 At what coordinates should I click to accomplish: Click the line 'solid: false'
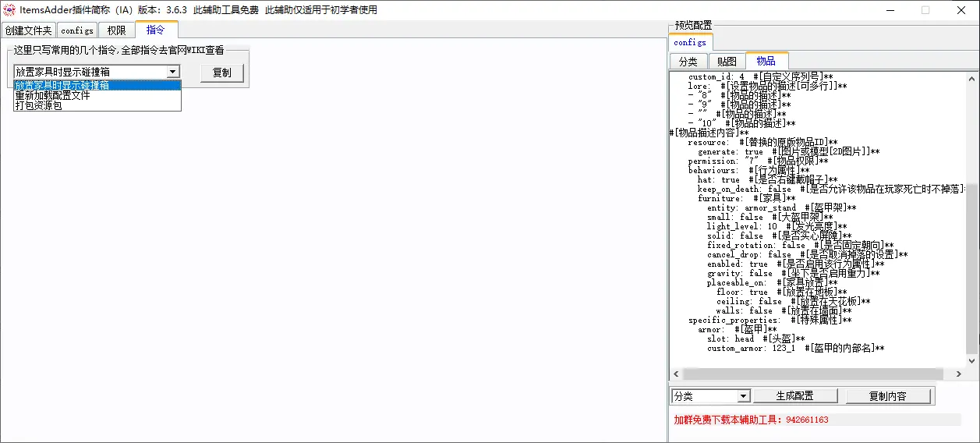780,236
